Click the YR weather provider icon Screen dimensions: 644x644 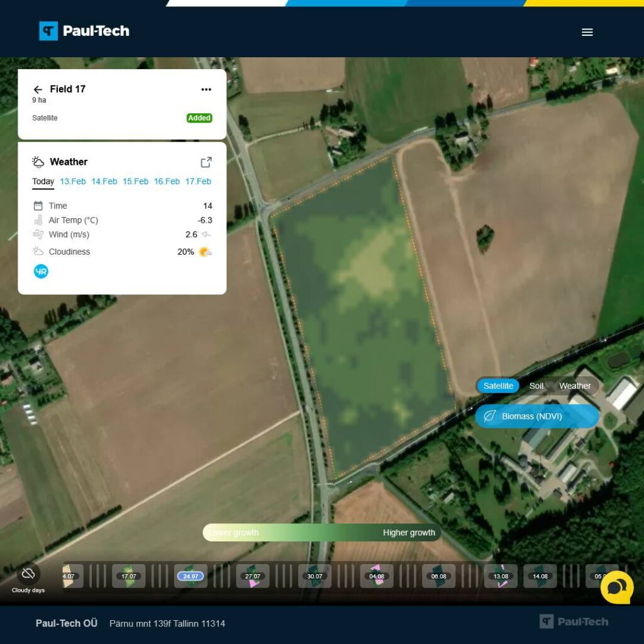pyautogui.click(x=41, y=272)
